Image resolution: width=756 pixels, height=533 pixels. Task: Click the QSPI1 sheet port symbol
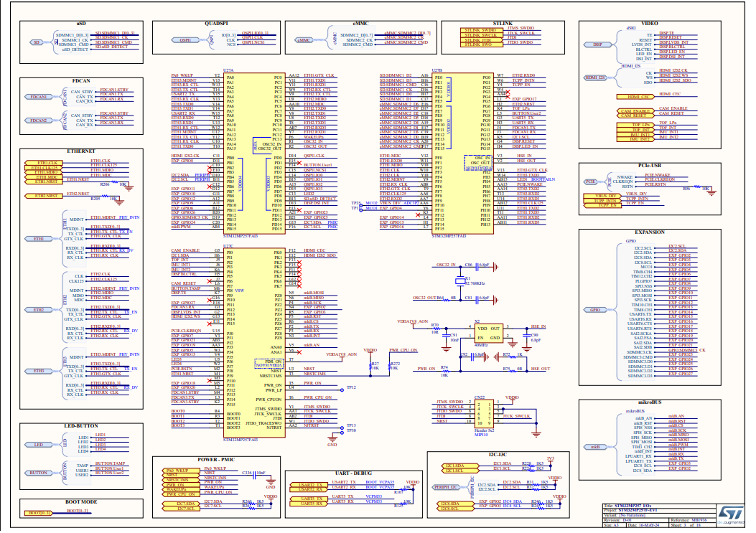[x=185, y=40]
